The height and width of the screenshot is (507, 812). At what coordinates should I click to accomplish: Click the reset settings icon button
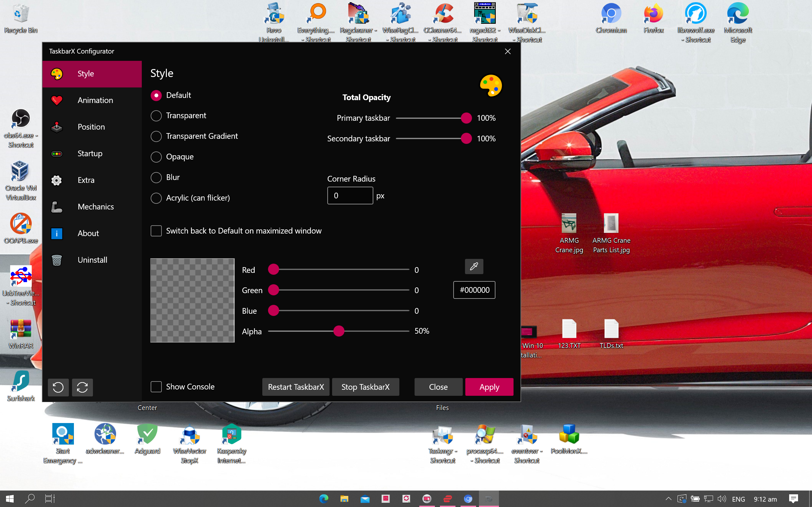(x=58, y=387)
